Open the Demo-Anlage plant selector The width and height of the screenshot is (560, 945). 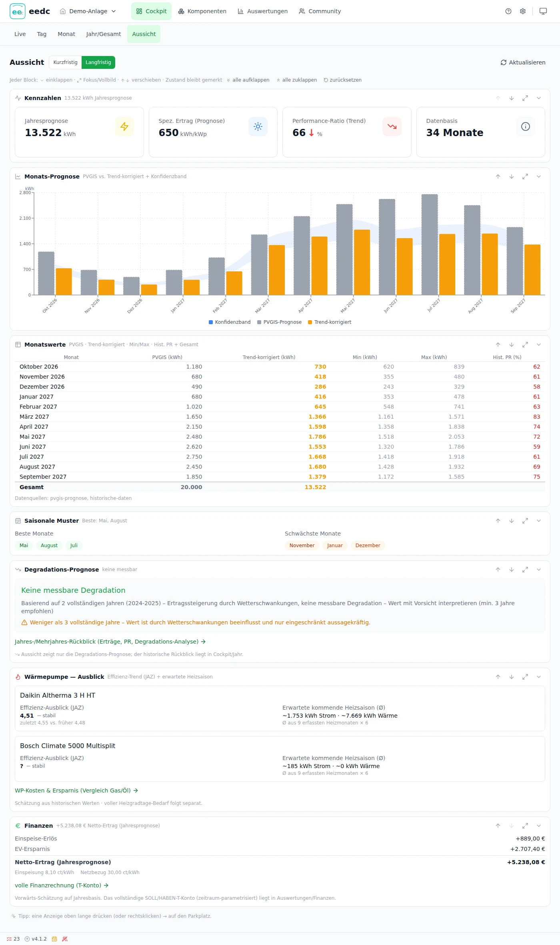(x=88, y=11)
